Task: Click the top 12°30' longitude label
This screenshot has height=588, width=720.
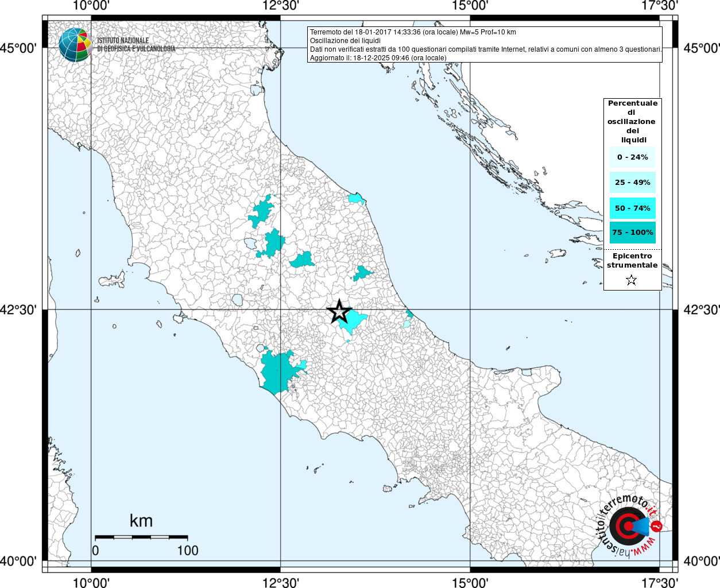Action: (281, 6)
